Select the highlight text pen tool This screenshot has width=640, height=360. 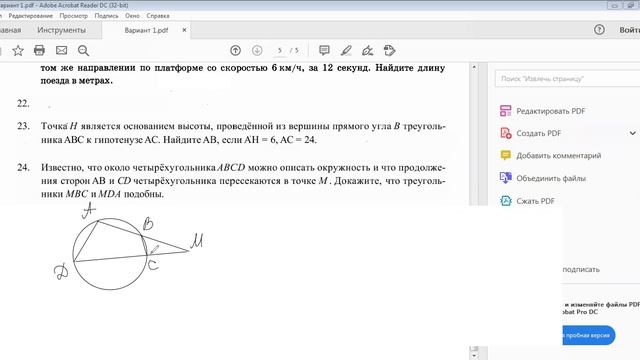pos(346,51)
